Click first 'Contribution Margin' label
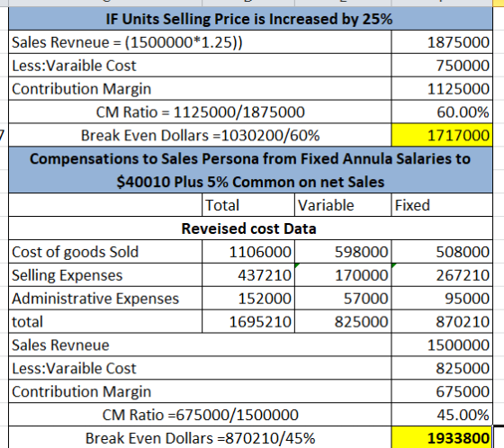Viewport: 504px width, 448px height. pyautogui.click(x=82, y=89)
